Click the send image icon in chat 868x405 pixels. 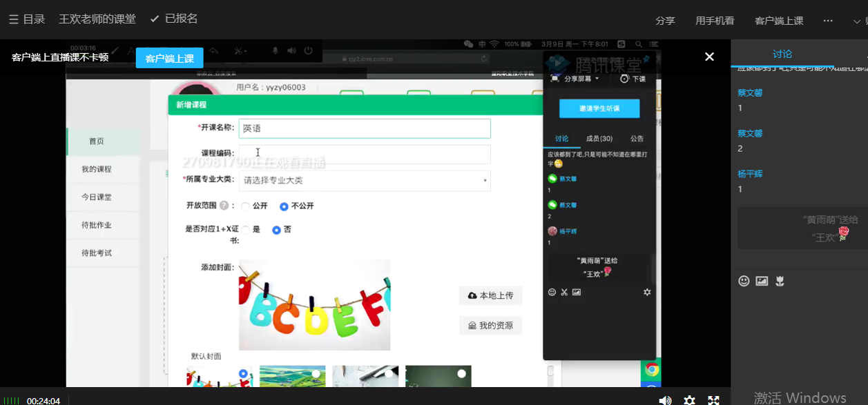click(762, 281)
